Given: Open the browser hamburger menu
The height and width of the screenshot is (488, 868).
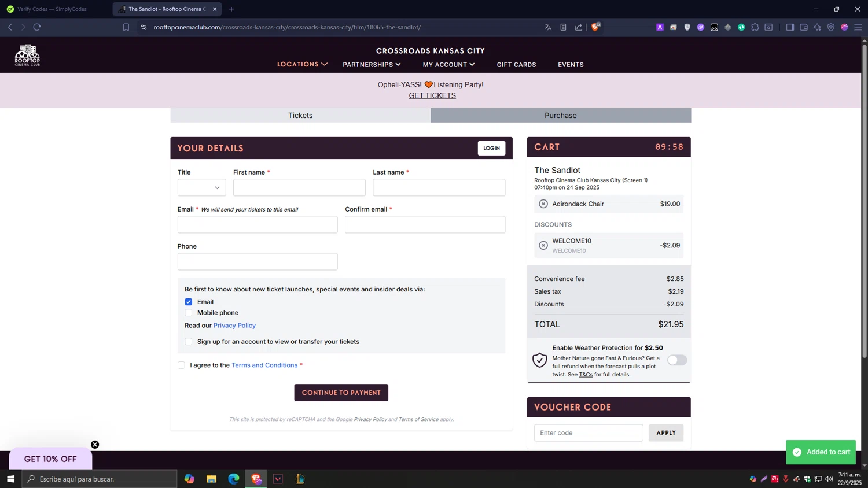Looking at the screenshot, I should pyautogui.click(x=858, y=27).
